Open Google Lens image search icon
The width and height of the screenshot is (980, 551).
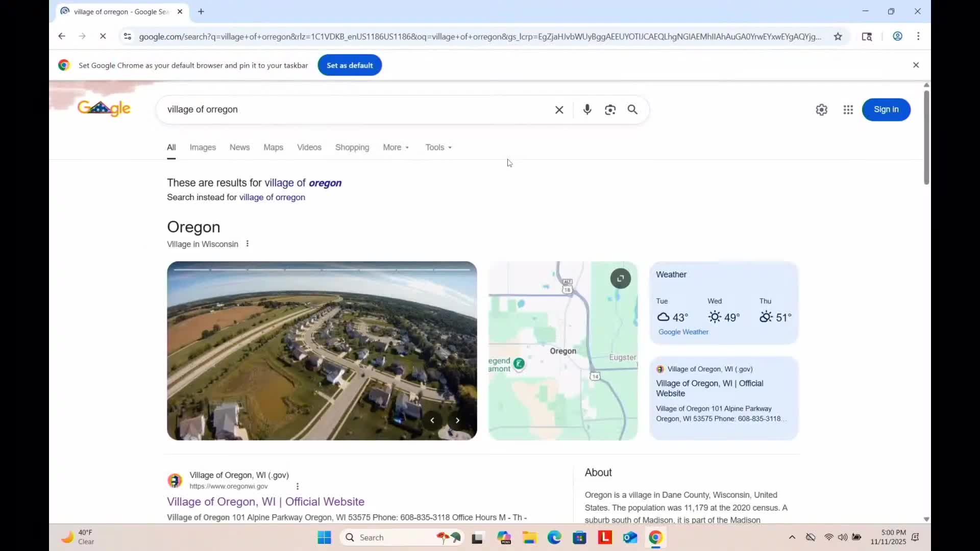click(610, 110)
